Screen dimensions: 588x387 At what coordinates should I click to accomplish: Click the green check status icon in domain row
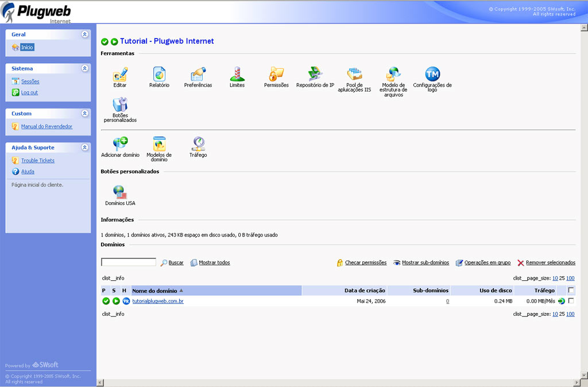(x=106, y=301)
